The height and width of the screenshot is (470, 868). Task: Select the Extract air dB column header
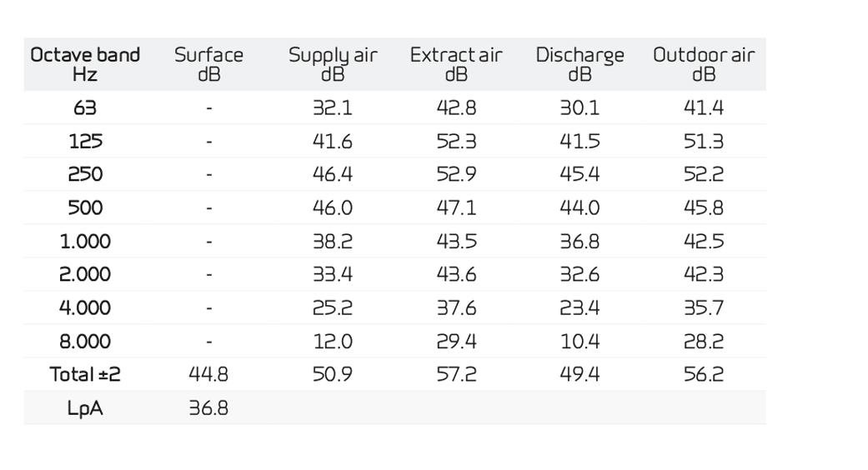456,64
